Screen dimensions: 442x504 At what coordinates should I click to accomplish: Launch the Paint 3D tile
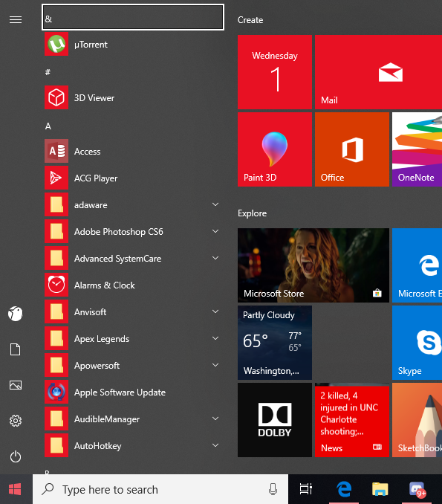tap(275, 149)
